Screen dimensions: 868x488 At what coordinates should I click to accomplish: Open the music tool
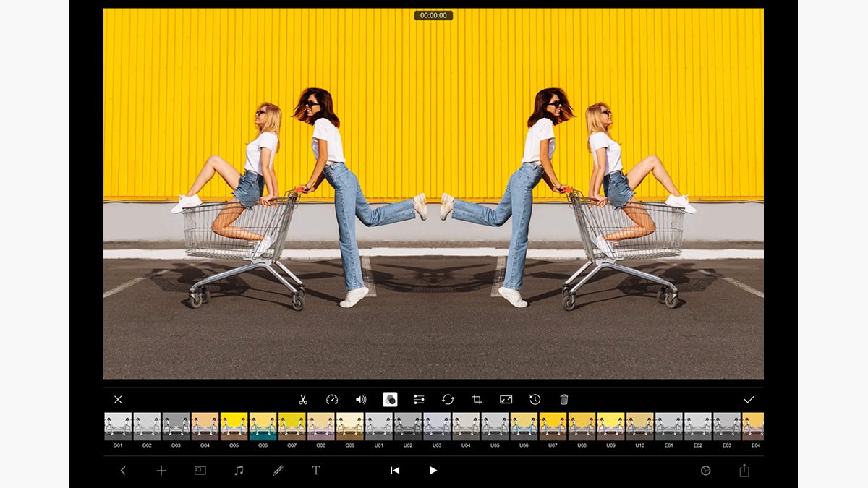239,471
